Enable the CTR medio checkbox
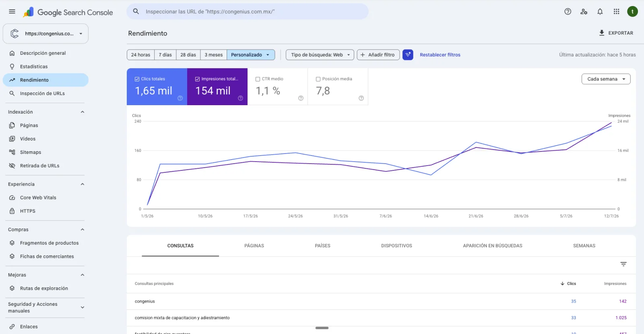644x334 pixels. click(x=258, y=79)
